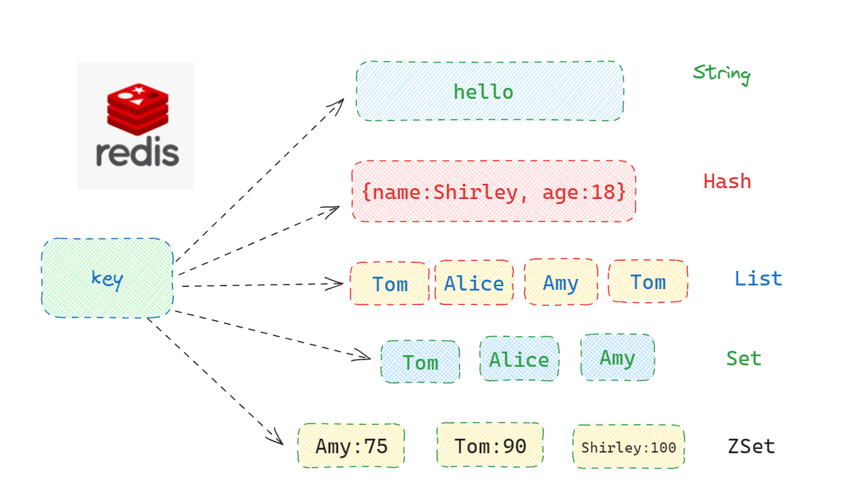Click the Tom:90 ZSet element

click(490, 445)
